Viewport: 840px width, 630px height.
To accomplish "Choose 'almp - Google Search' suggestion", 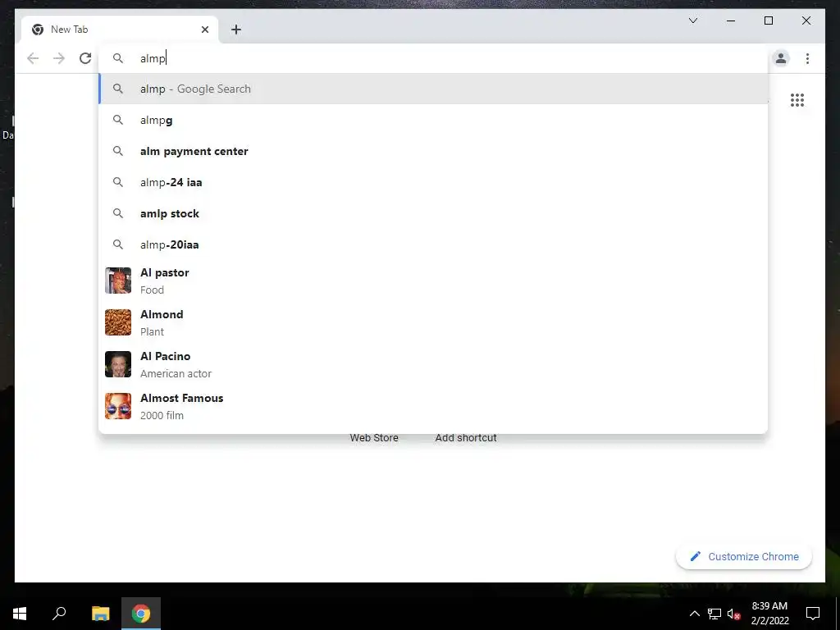I will point(433,89).
